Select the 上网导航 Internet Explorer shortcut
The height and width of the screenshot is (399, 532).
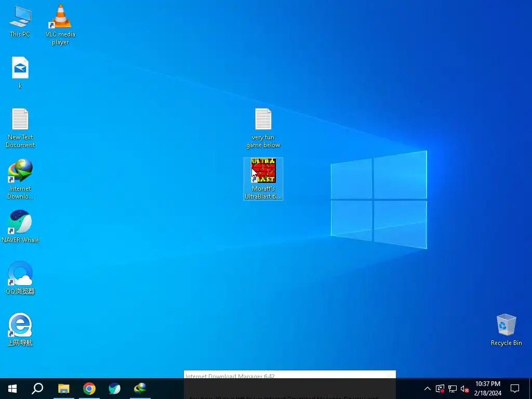(x=20, y=329)
